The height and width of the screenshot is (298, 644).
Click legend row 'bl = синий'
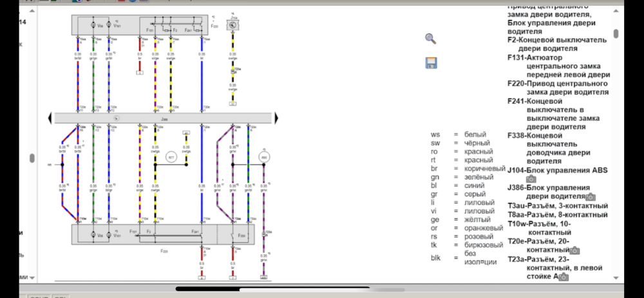point(457,185)
